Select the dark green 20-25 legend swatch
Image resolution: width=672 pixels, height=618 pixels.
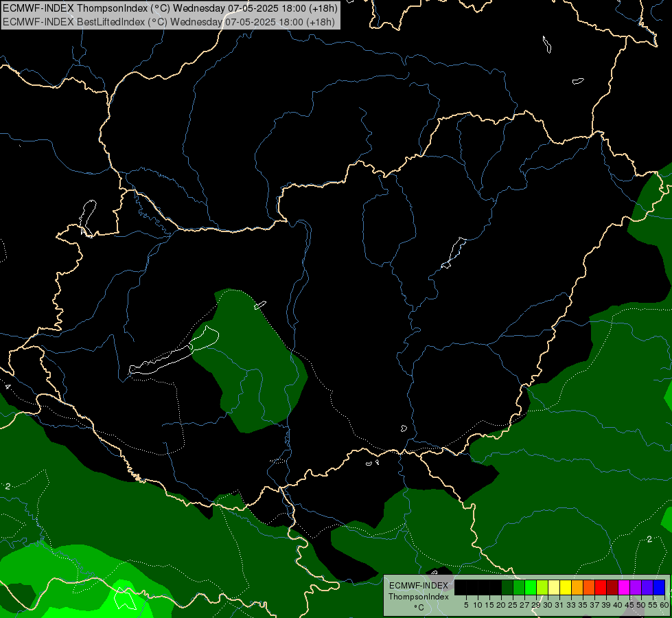pos(507,587)
